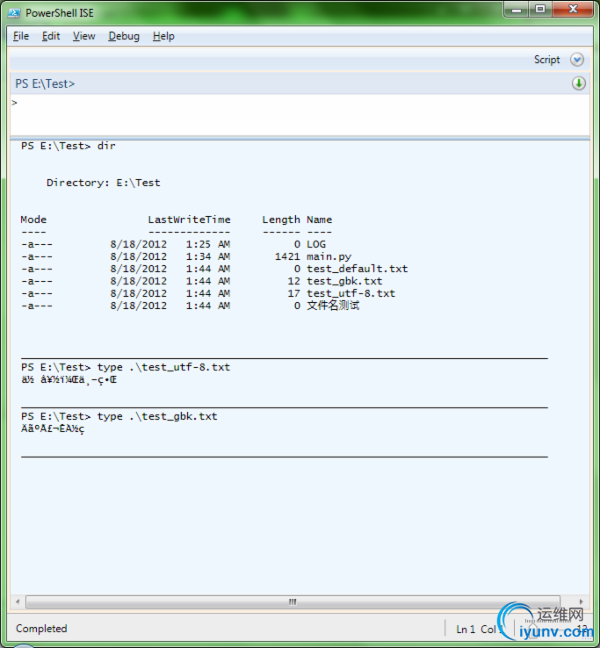Click the Ln 1 status indicator
Viewport: 600px width, 648px height.
coord(465,629)
